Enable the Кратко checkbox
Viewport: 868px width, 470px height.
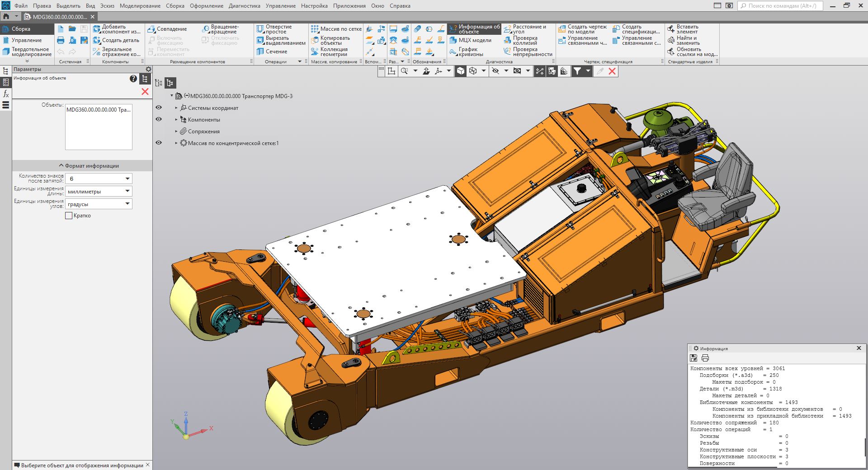69,216
